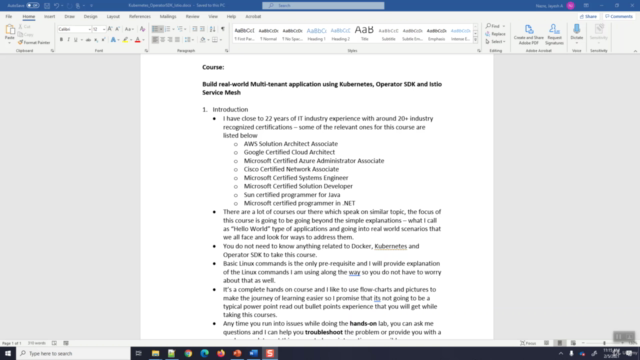Screen dimensions: 640x360
Task: Apply the Heading 1 style
Action: [316, 33]
